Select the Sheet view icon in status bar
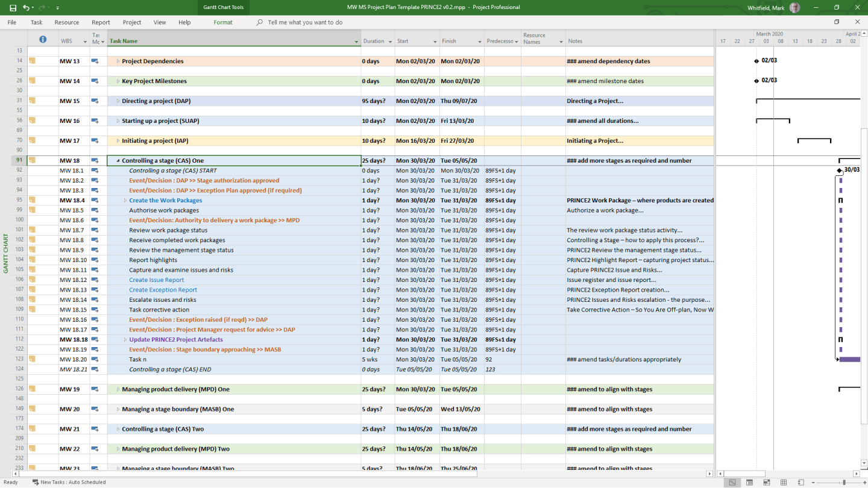The width and height of the screenshot is (868, 488). [x=783, y=482]
